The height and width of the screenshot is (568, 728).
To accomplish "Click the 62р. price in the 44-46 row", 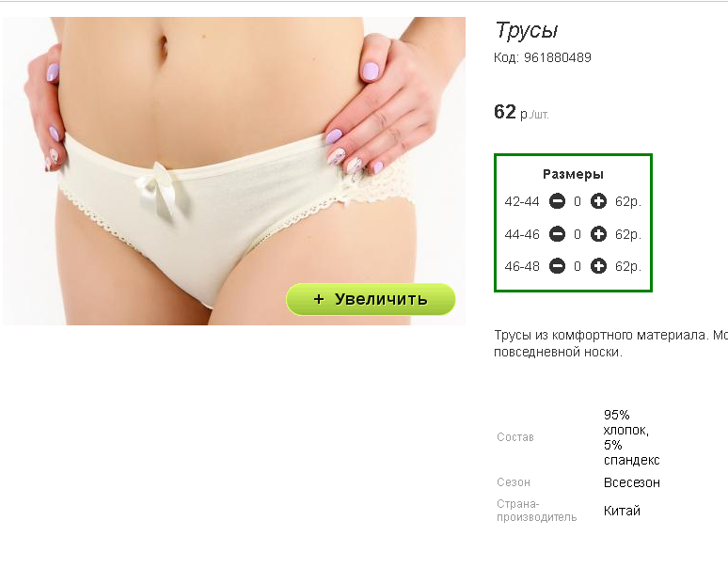I will click(628, 234).
